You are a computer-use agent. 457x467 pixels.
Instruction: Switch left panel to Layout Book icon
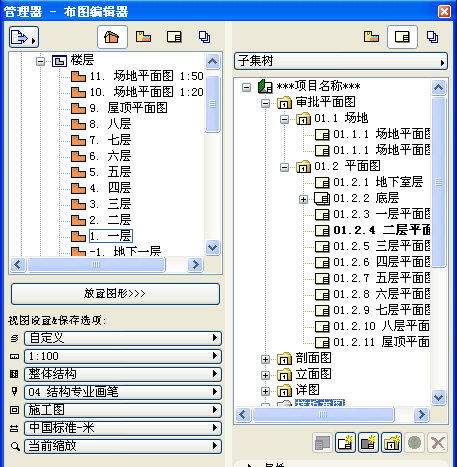pyautogui.click(x=174, y=37)
